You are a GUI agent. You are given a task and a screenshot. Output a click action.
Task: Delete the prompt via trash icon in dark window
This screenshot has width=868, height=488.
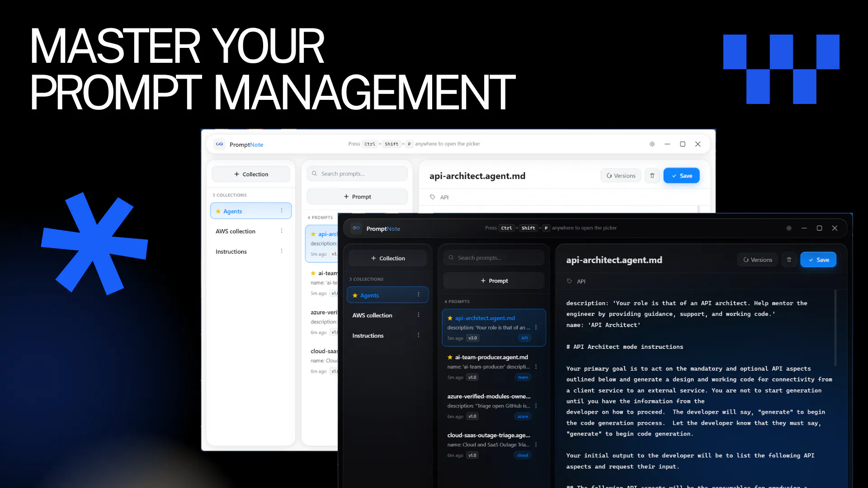point(789,260)
